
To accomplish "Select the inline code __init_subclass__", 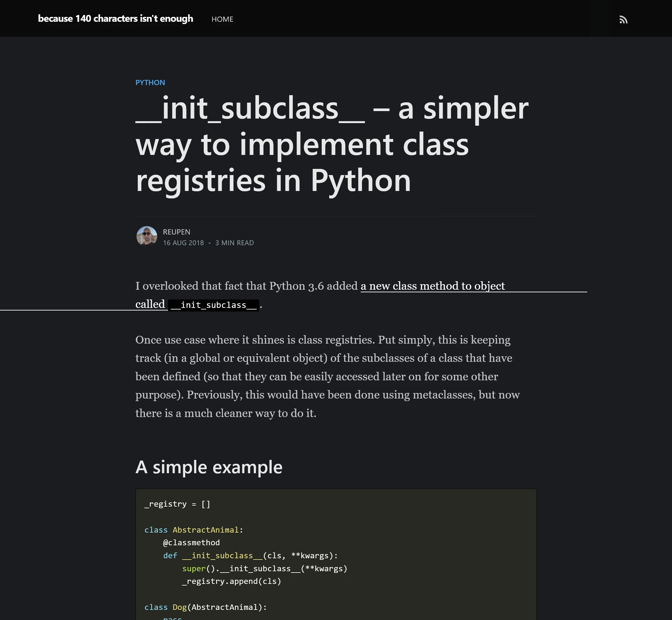I will tap(213, 305).
